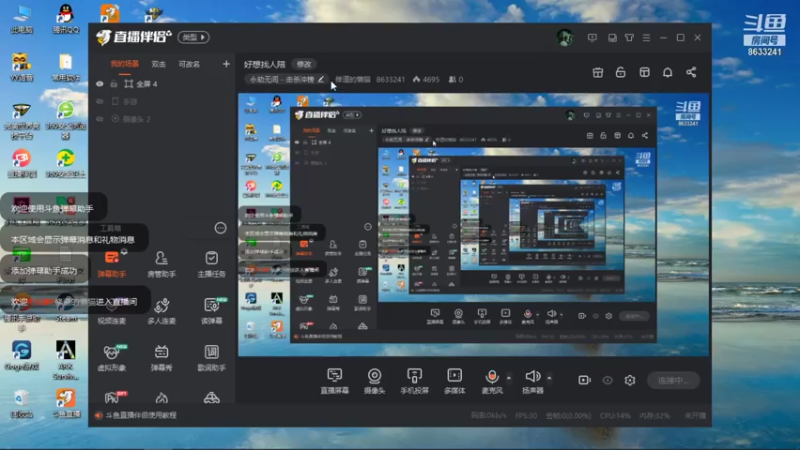Open 此电脑 desktop icon

[21, 19]
